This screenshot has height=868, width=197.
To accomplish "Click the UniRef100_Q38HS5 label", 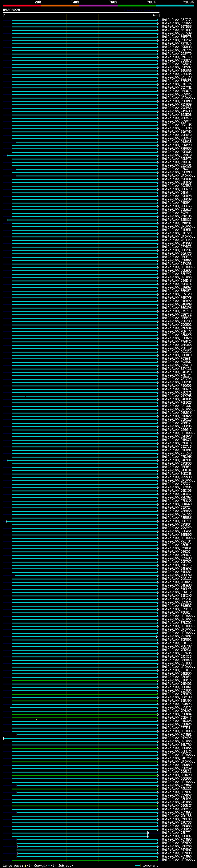I will 176,60.
